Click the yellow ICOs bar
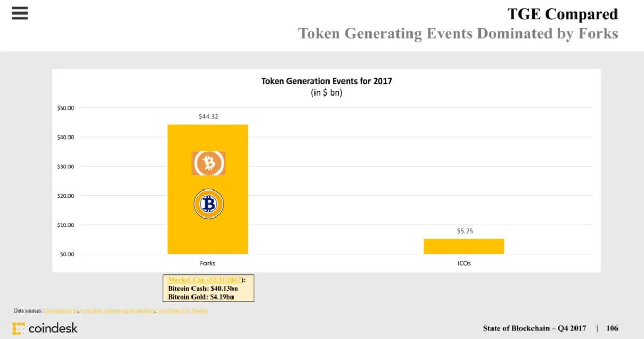The image size is (644, 339). [x=464, y=247]
